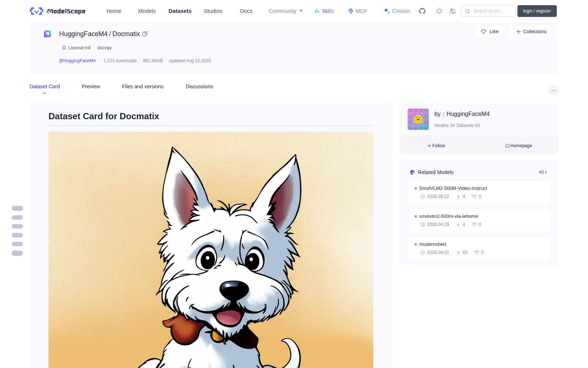Viewport: 588px width, 368px height.
Task: Click the License:mit tag
Action: click(x=76, y=48)
